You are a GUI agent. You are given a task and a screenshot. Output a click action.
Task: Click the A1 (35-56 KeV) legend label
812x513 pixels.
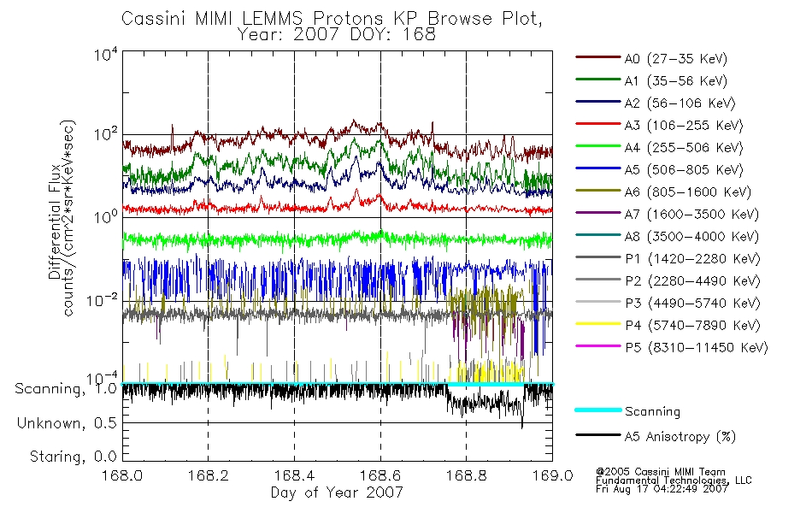pyautogui.click(x=676, y=81)
